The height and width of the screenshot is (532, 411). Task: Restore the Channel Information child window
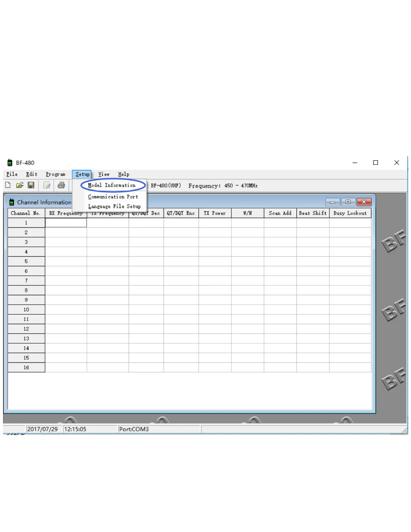tap(348, 202)
